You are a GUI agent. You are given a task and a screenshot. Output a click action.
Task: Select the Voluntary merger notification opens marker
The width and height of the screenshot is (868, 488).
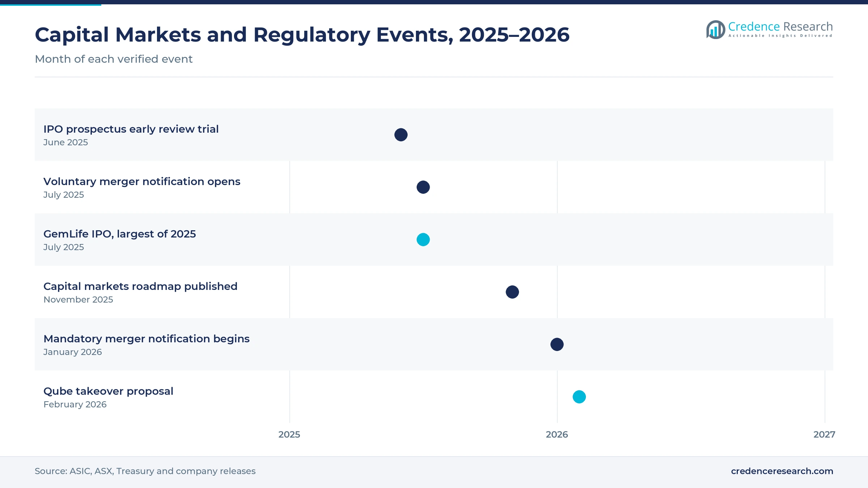click(423, 187)
